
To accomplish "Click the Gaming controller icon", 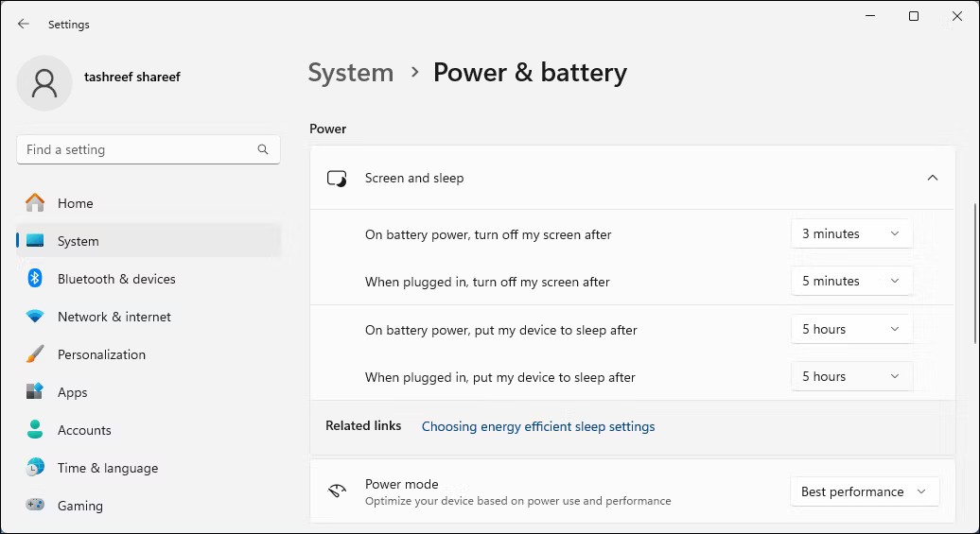I will [x=35, y=506].
